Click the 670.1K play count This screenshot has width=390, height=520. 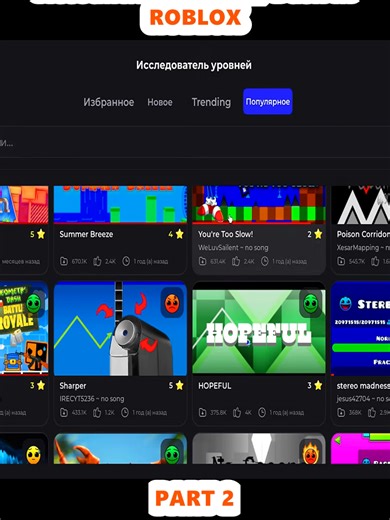click(x=79, y=261)
